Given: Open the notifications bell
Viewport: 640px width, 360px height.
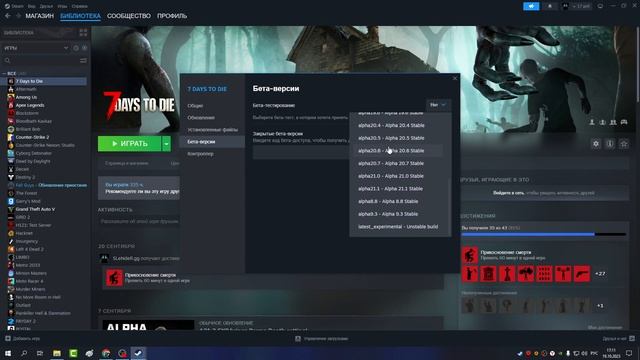Looking at the screenshot, I should (x=550, y=6).
